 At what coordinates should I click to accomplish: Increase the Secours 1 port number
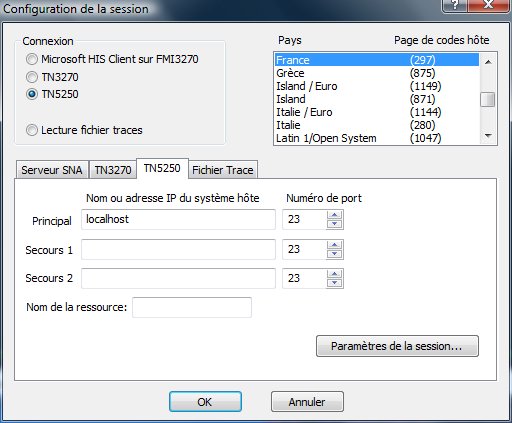[334, 245]
